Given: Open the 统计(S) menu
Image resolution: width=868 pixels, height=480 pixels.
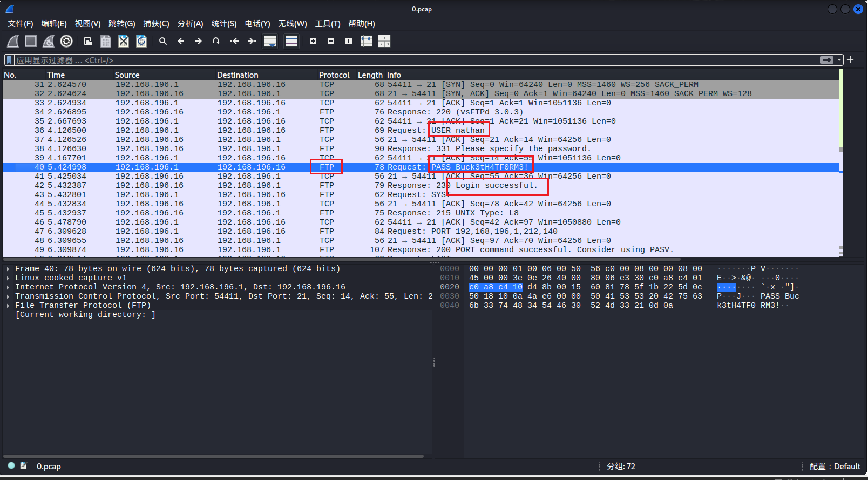Looking at the screenshot, I should (223, 24).
